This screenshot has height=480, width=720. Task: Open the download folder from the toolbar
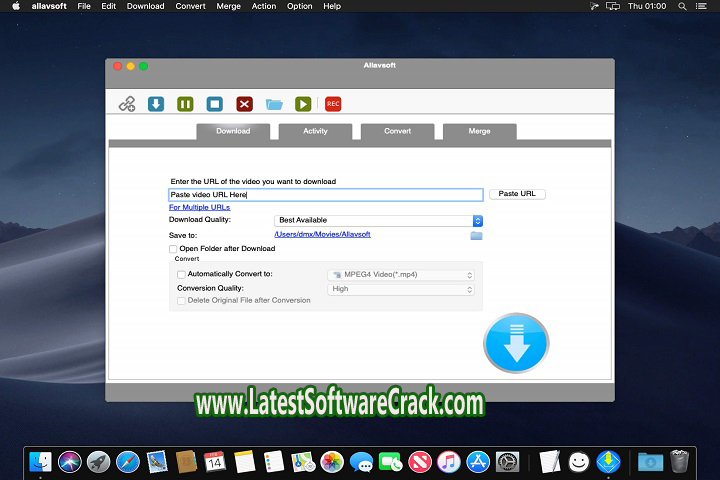click(x=274, y=104)
